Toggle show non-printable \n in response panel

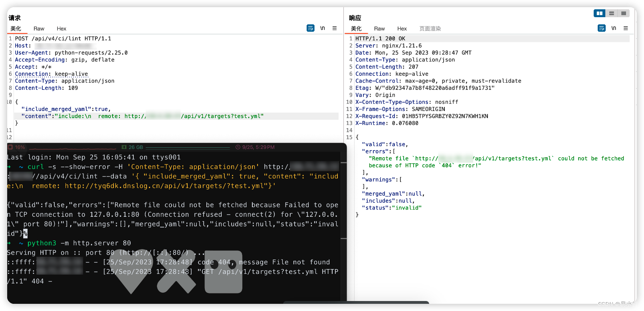614,28
